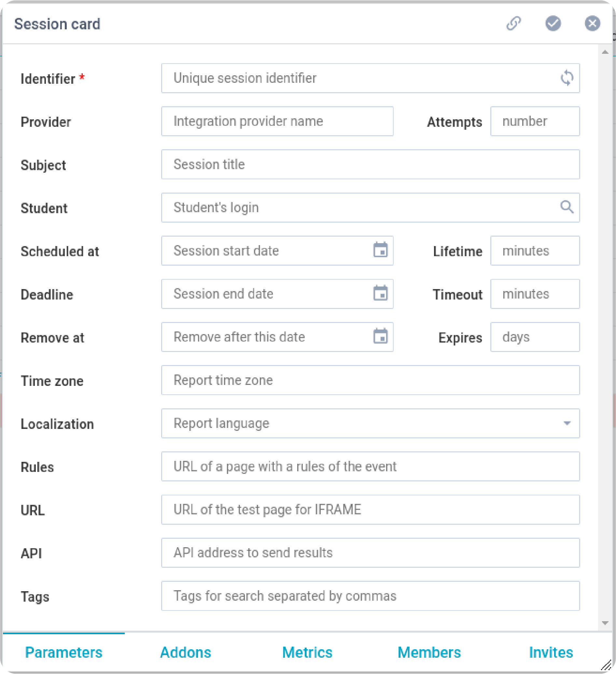Image resolution: width=616 pixels, height=674 pixels.
Task: Click the Lifetime minutes field
Action: [x=535, y=251]
